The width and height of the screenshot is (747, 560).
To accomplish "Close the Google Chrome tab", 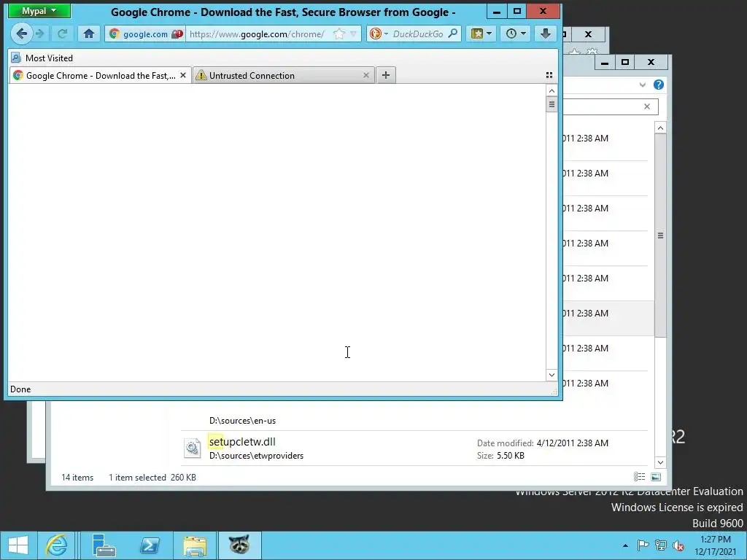I will pyautogui.click(x=183, y=75).
